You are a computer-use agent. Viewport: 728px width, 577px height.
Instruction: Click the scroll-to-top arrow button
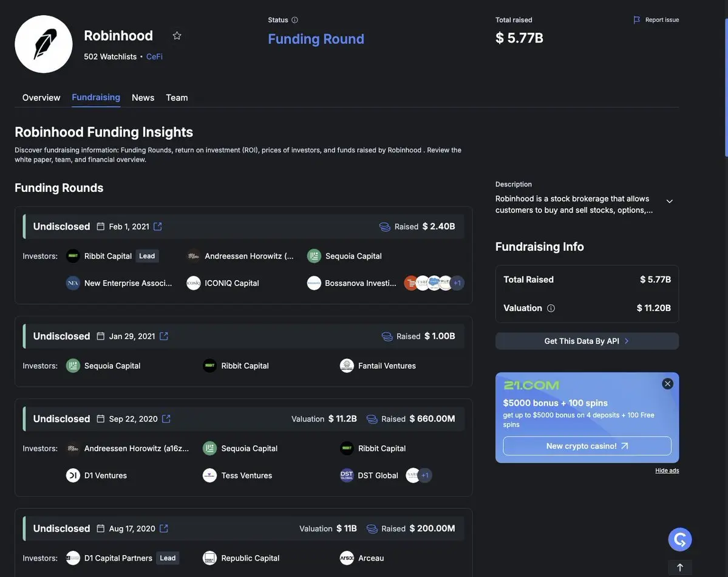(x=679, y=567)
